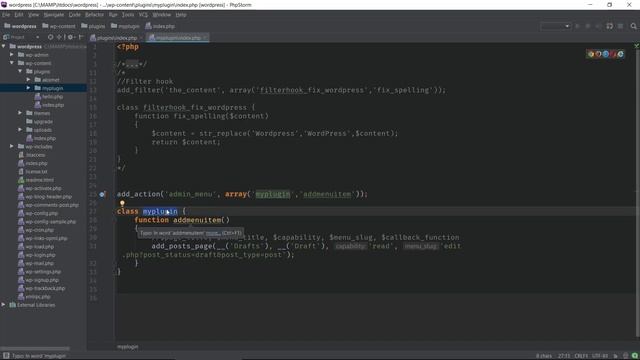Open the Window menu
Image resolution: width=640 pixels, height=360 pixels.
[162, 15]
